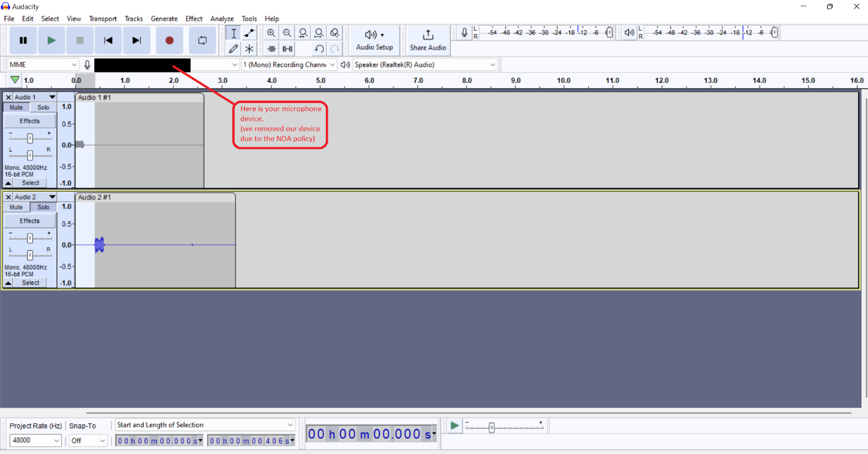Toggle the Loop playback button
Image resolution: width=868 pixels, height=454 pixels.
pyautogui.click(x=203, y=40)
